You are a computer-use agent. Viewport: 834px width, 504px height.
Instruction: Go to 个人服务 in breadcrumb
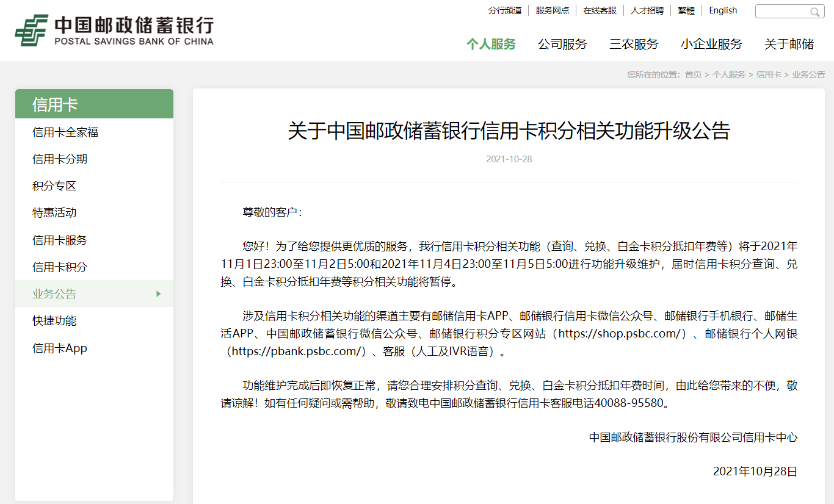tap(729, 74)
